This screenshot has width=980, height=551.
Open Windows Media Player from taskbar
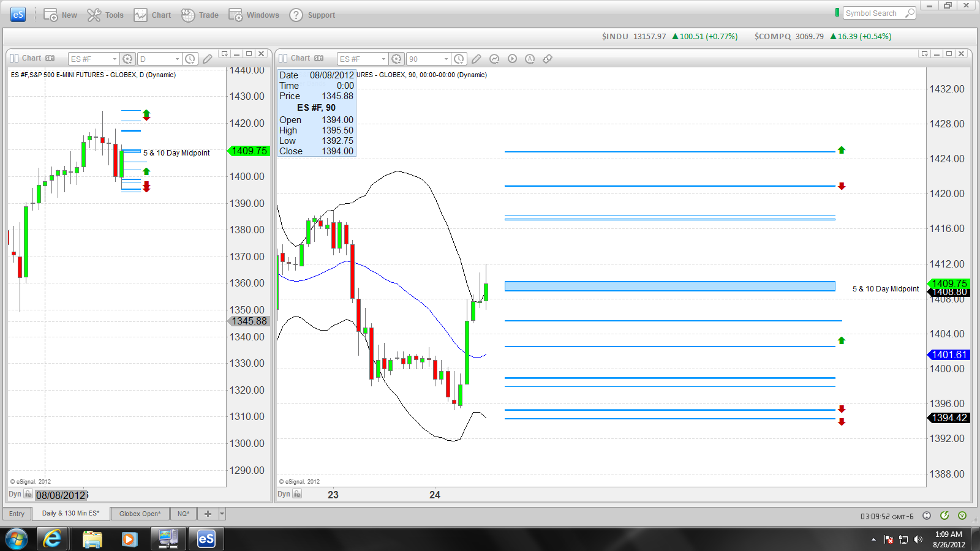pos(129,539)
